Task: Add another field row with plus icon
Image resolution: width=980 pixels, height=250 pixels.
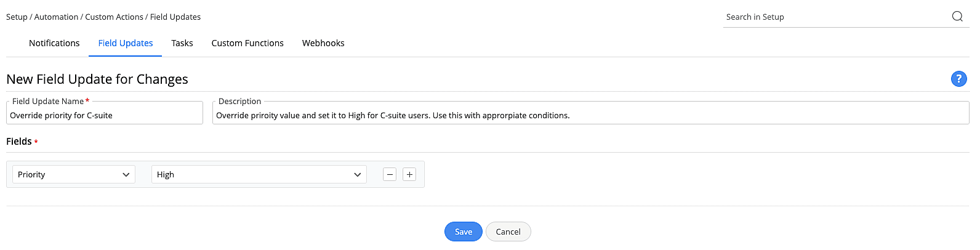Action: (409, 174)
